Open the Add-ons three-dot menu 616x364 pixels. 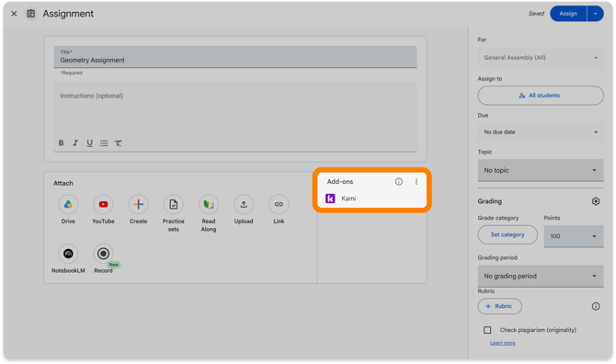416,181
